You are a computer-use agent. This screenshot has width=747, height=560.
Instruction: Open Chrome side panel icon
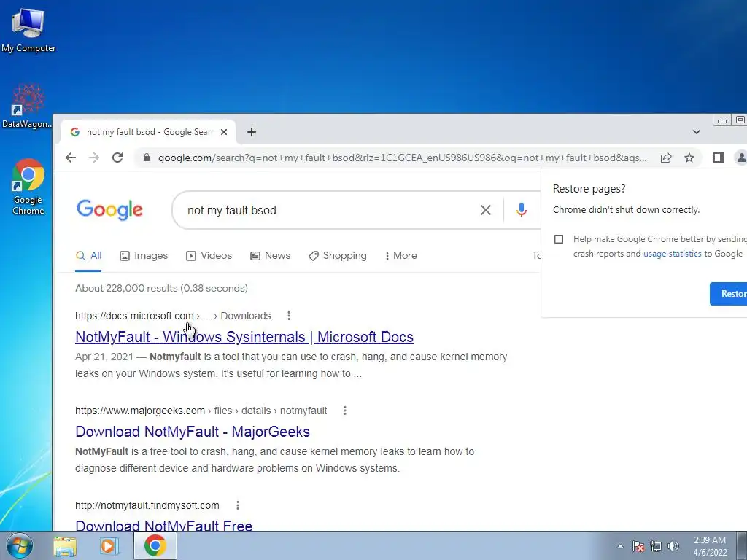click(x=718, y=157)
